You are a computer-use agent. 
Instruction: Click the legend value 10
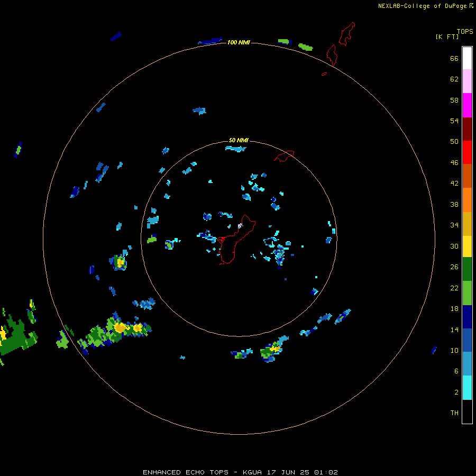point(454,350)
